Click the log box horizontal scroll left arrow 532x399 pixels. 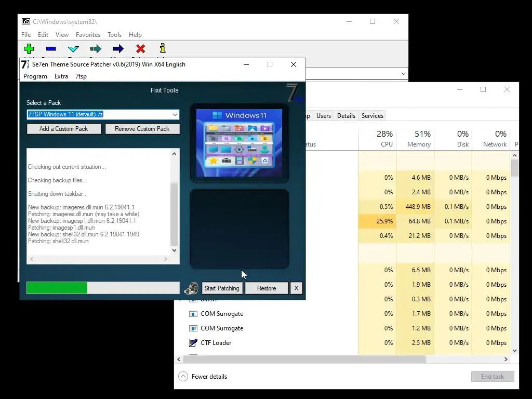(x=32, y=259)
